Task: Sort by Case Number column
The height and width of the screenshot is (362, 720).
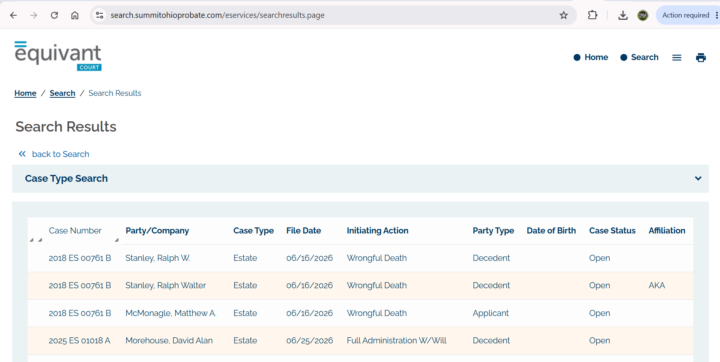Action: 75,231
